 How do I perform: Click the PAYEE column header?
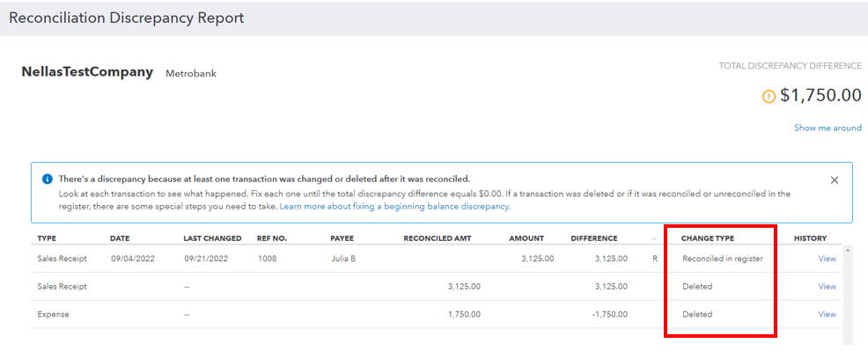342,238
